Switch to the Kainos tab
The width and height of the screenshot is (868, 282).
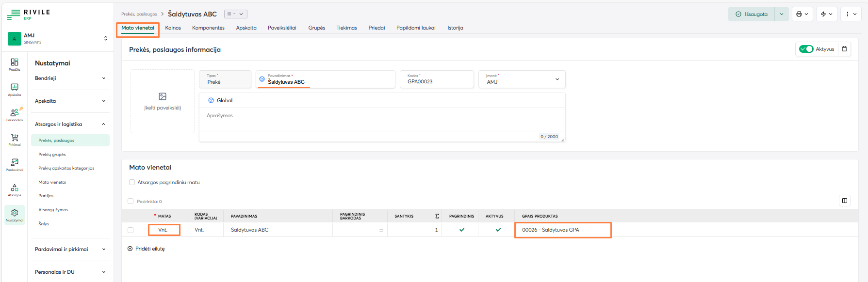coord(173,28)
